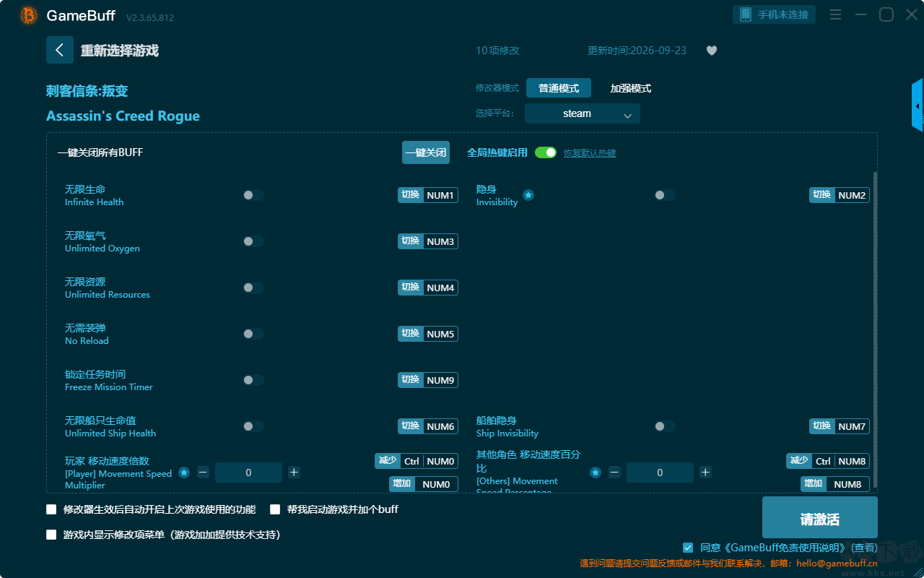The width and height of the screenshot is (924, 578).
Task: Switch to 加强模式 enhanced mode tab
Action: click(631, 88)
